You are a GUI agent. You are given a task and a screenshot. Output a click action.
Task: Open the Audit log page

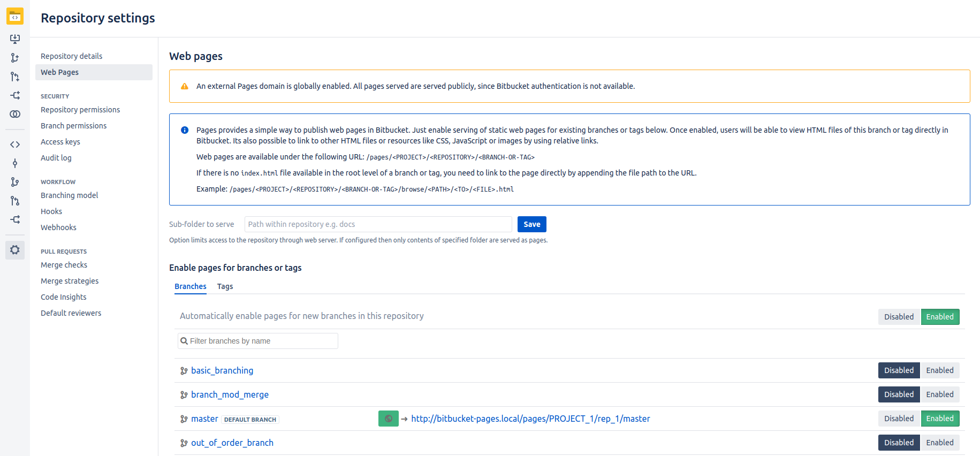click(56, 158)
